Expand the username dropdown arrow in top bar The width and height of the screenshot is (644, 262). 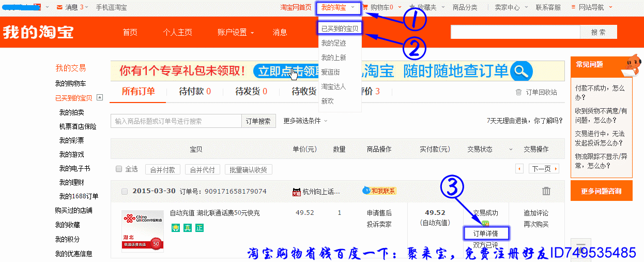(x=47, y=7)
